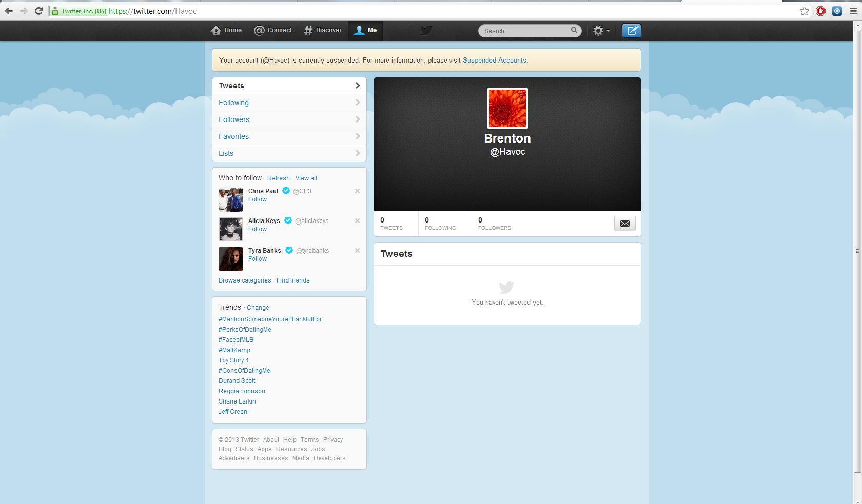The width and height of the screenshot is (862, 504).
Task: Open the Durand Scott trend
Action: point(237,381)
